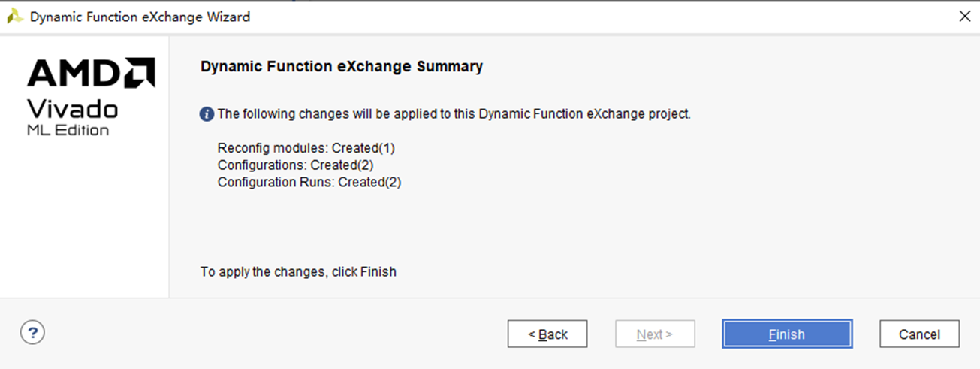Go back using the Back button
The width and height of the screenshot is (980, 369).
(547, 334)
